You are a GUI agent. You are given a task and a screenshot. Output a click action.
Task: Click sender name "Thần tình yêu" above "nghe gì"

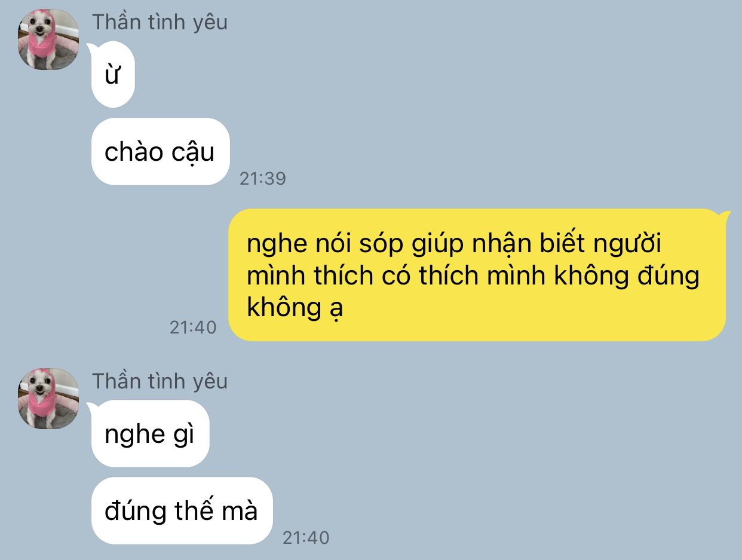[x=160, y=381]
